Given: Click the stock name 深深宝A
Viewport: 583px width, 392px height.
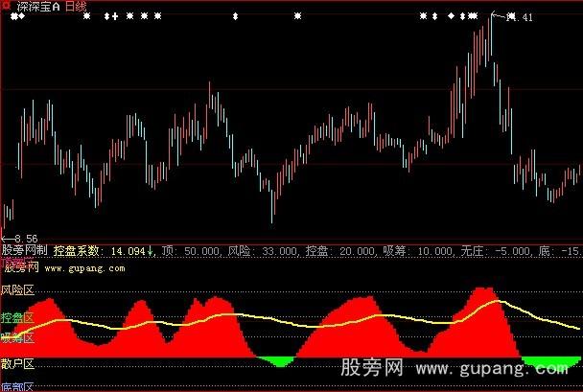Looking at the screenshot, I should 38,6.
